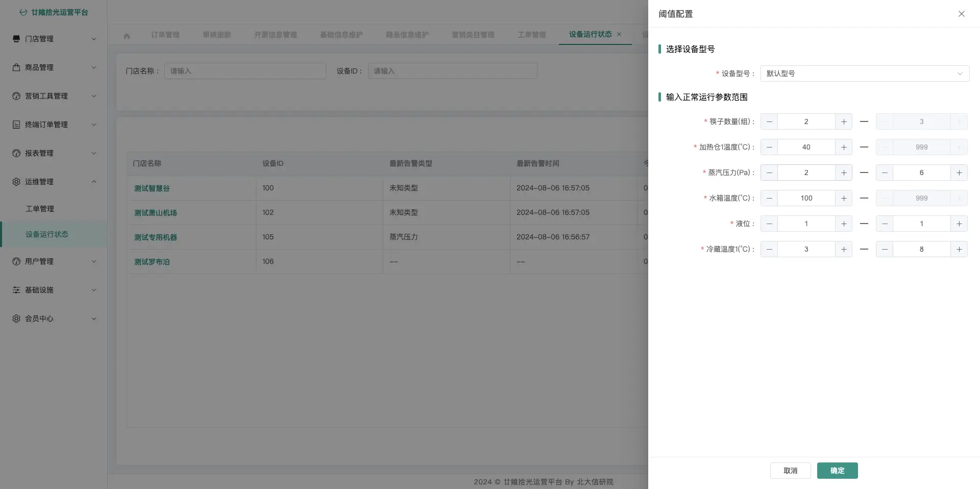
Task: Increase 蒸汽压力 maximum value with plus
Action: [x=959, y=173]
